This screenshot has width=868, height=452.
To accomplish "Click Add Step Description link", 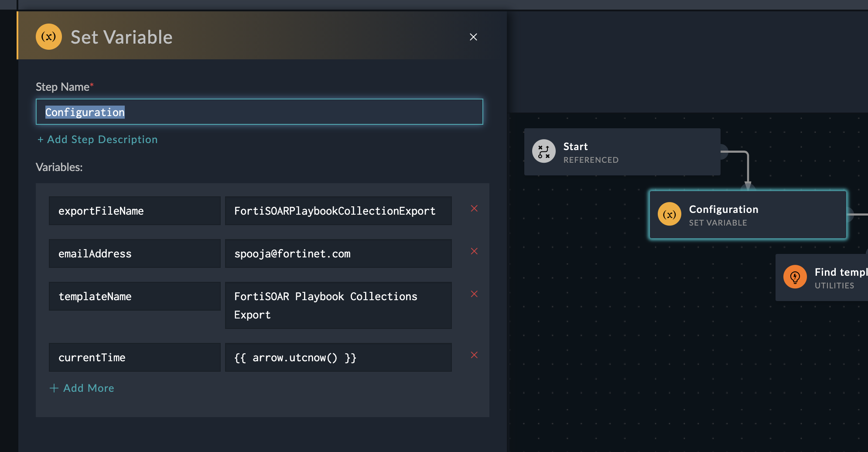I will [x=98, y=140].
